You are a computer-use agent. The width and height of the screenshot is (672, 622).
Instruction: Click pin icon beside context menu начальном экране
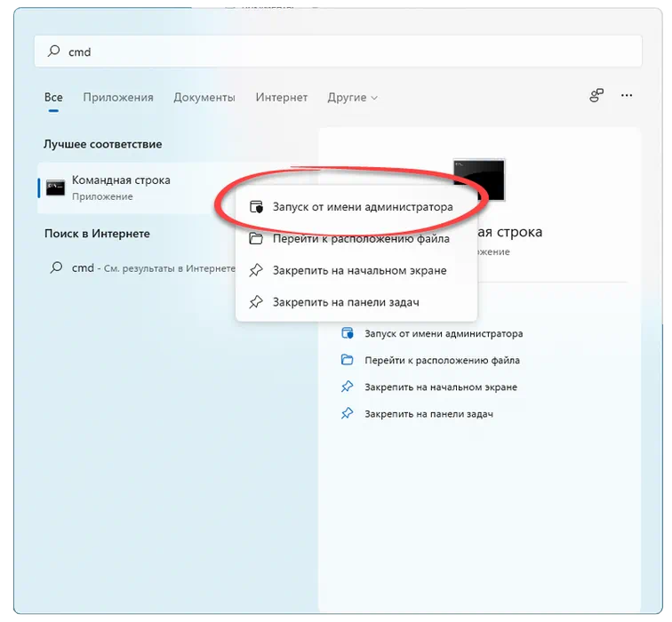(256, 270)
